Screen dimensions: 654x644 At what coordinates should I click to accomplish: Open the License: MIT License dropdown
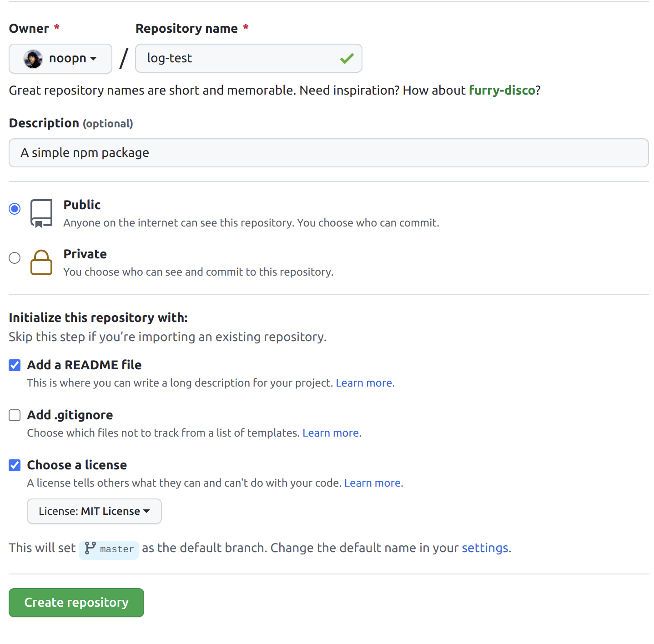pyautogui.click(x=94, y=511)
